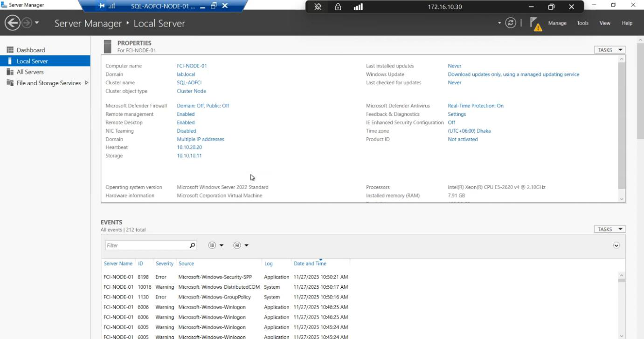Click Product ID Not activated link
This screenshot has height=339, width=644.
(463, 139)
